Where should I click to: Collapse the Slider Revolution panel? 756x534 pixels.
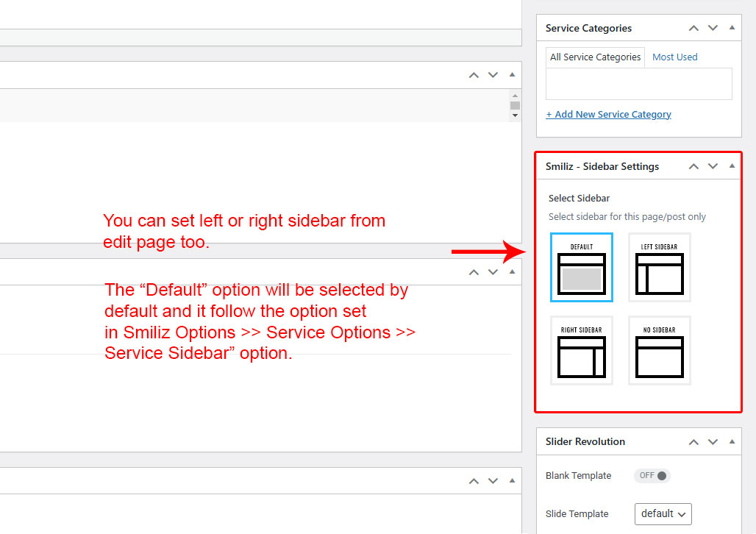point(732,441)
